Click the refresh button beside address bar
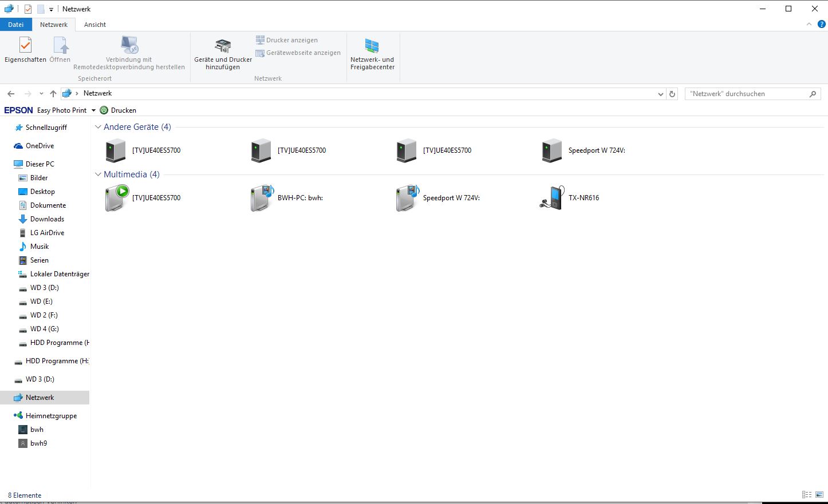Image resolution: width=828 pixels, height=504 pixels. click(x=672, y=94)
